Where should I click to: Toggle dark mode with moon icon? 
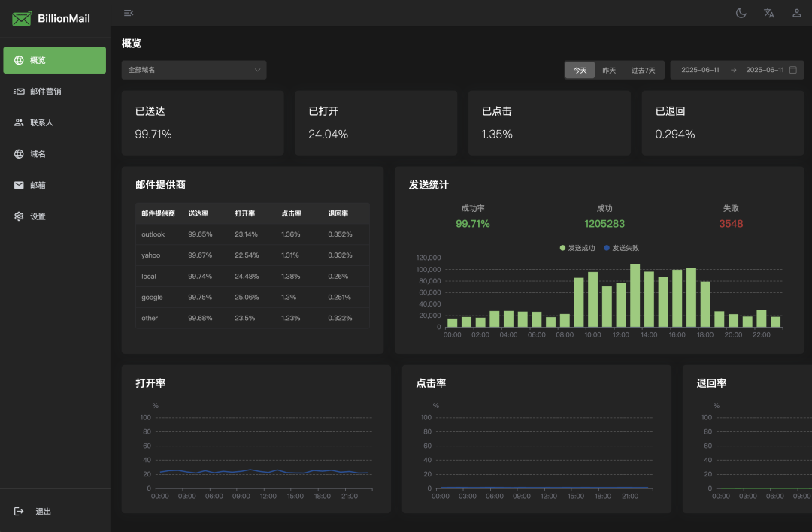pyautogui.click(x=741, y=13)
